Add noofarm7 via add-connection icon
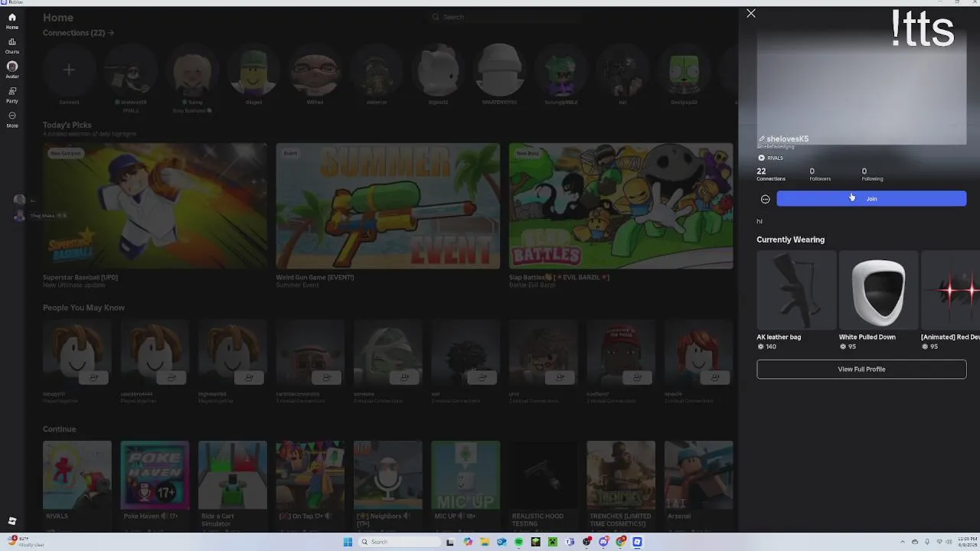Image resolution: width=980 pixels, height=551 pixels. coord(637,377)
